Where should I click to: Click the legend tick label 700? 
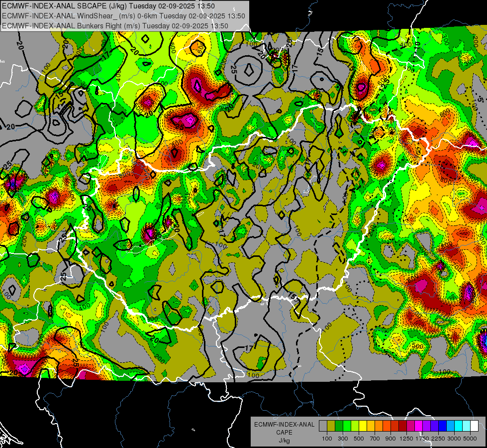375,439
